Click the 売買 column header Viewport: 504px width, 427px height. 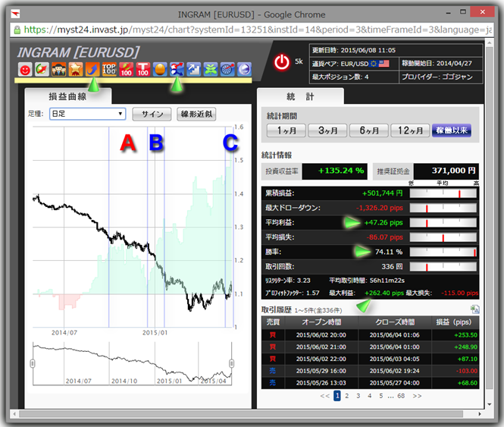[x=273, y=322]
